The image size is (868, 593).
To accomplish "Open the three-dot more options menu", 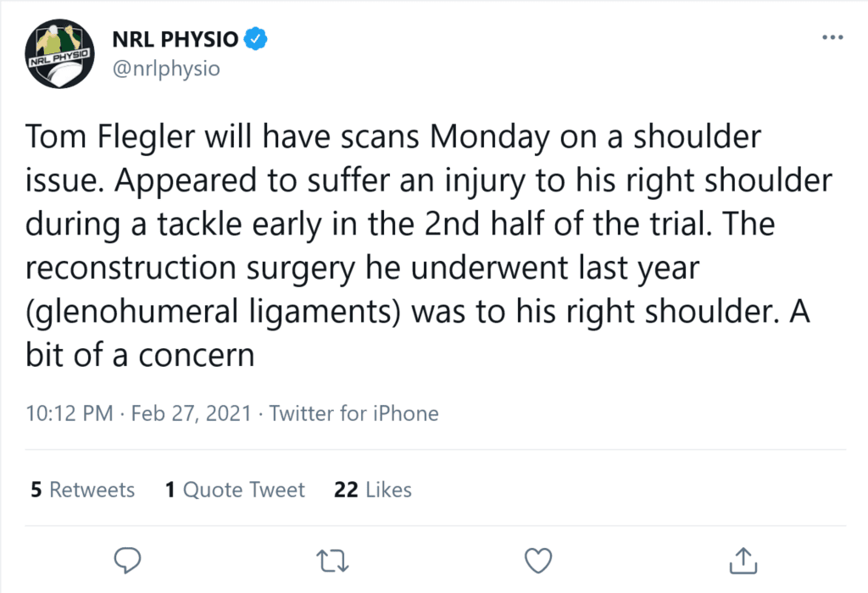I will coord(832,37).
